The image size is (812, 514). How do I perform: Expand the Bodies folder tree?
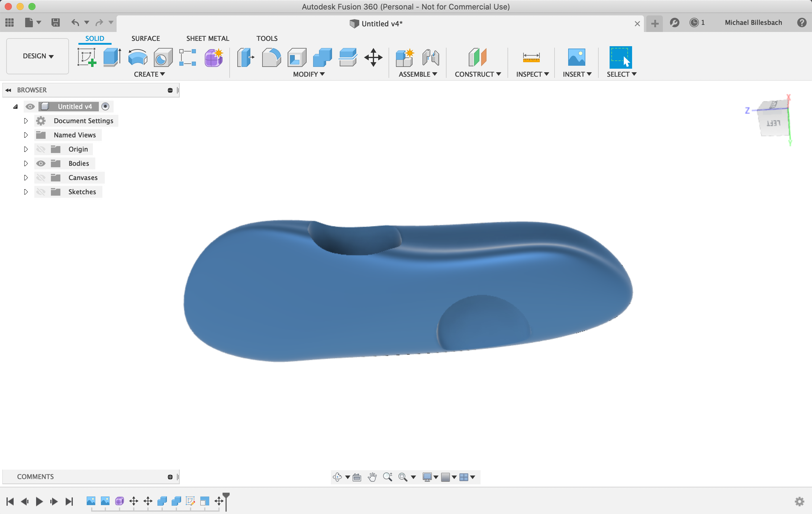(x=26, y=163)
